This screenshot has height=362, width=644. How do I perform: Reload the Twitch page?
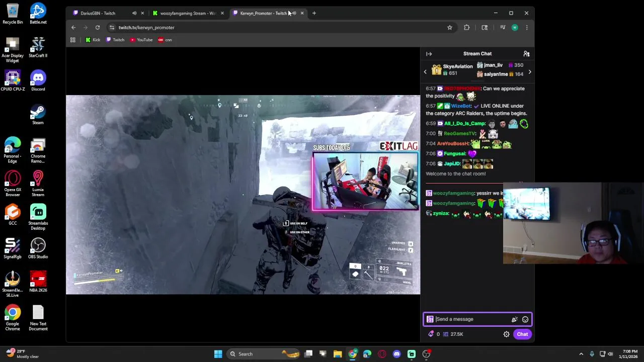click(98, 28)
